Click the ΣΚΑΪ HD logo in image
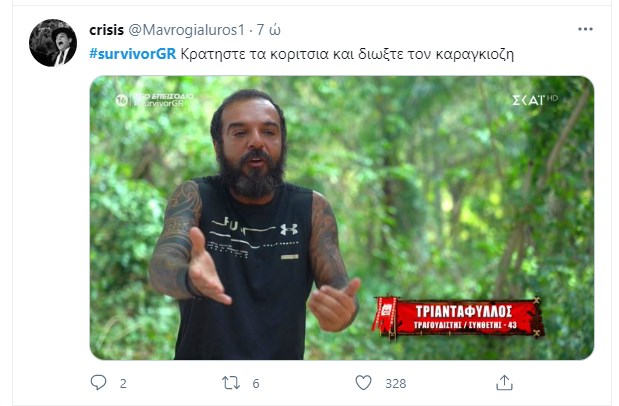The image size is (619, 406). click(535, 100)
